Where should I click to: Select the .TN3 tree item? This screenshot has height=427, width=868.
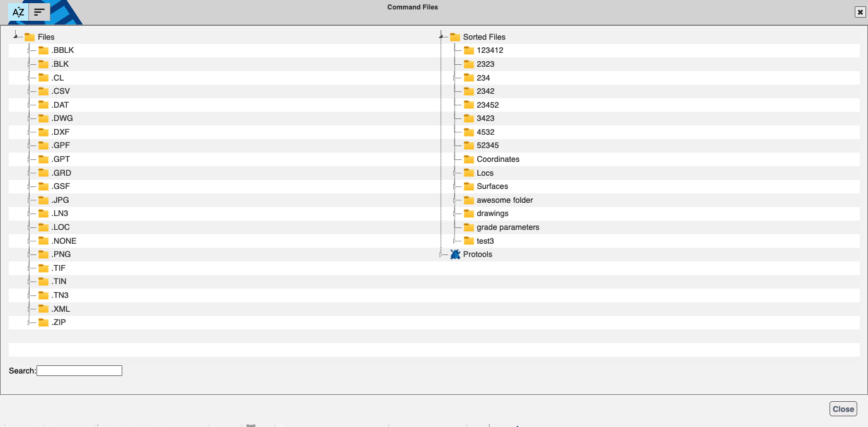[60, 295]
